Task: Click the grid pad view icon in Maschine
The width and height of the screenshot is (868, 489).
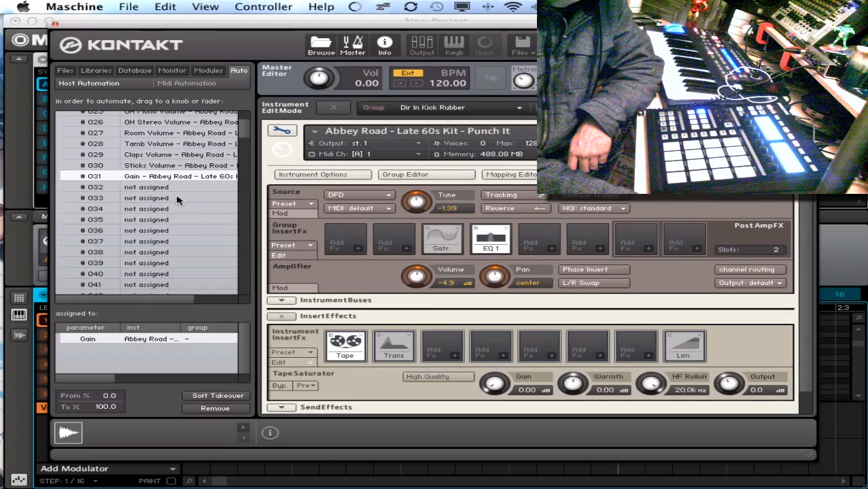Action: pos(19,298)
